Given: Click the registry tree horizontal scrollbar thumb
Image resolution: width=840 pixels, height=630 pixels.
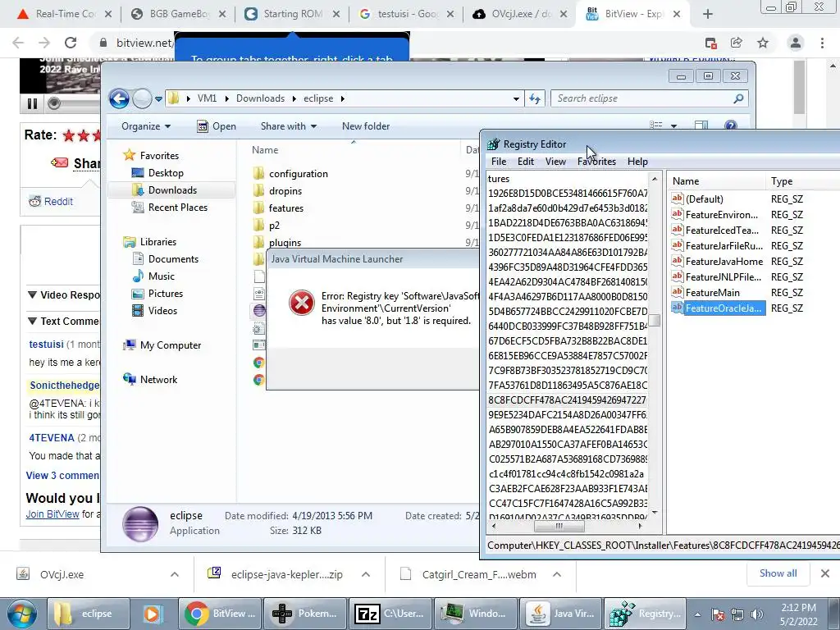Looking at the screenshot, I should pyautogui.click(x=559, y=526).
